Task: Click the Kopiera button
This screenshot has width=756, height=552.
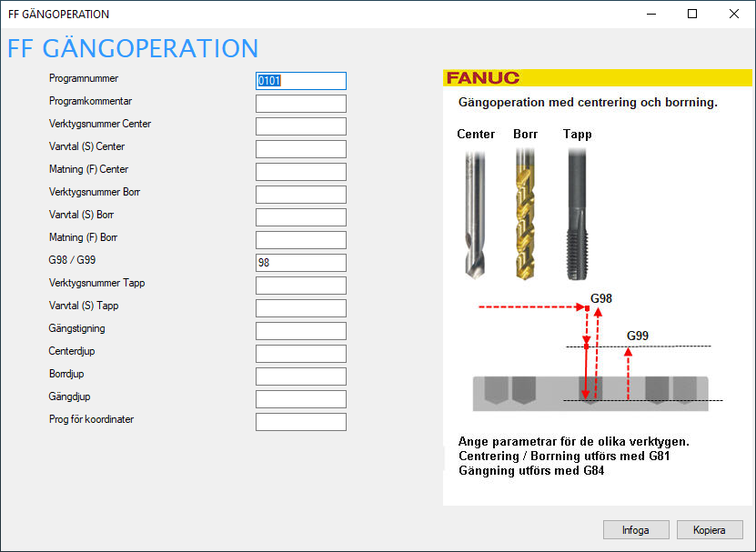Action: pyautogui.click(x=710, y=530)
